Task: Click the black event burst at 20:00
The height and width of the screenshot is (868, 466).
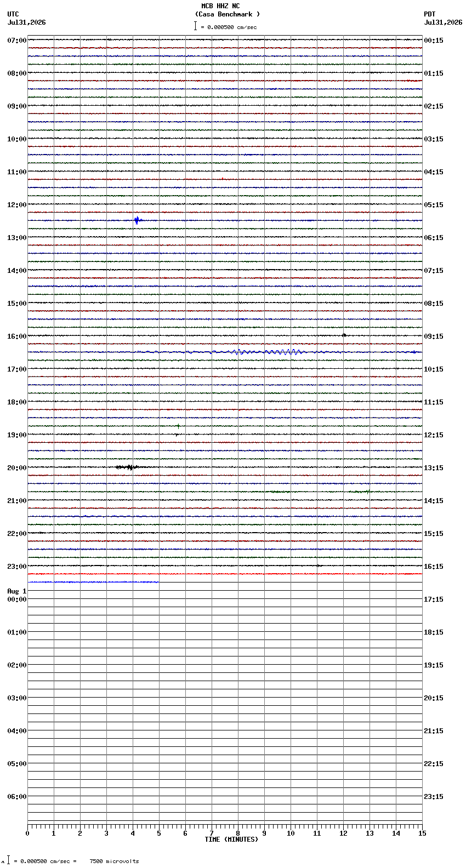Action: tap(128, 467)
